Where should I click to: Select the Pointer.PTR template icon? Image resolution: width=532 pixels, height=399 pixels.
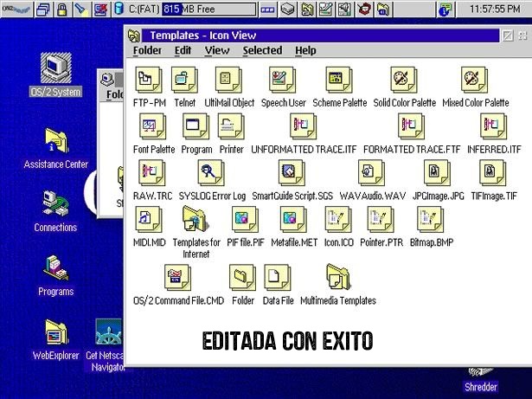tap(381, 219)
